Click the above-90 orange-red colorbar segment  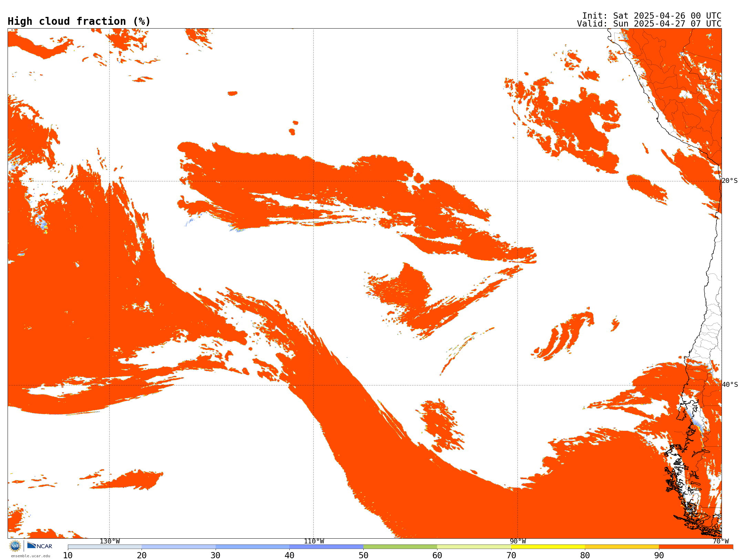[696, 547]
